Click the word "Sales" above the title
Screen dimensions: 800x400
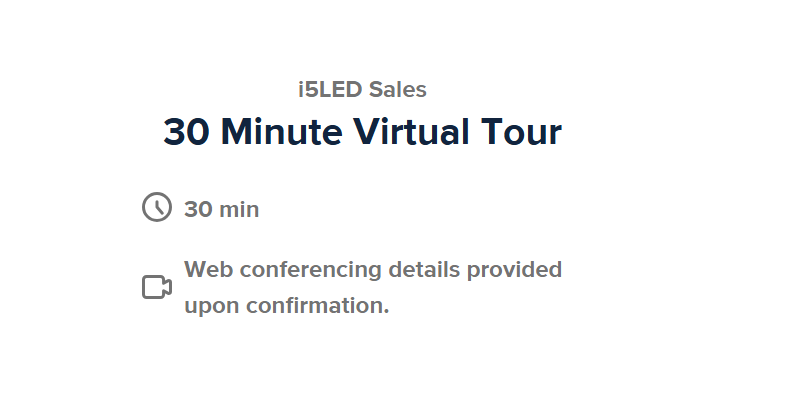397,90
